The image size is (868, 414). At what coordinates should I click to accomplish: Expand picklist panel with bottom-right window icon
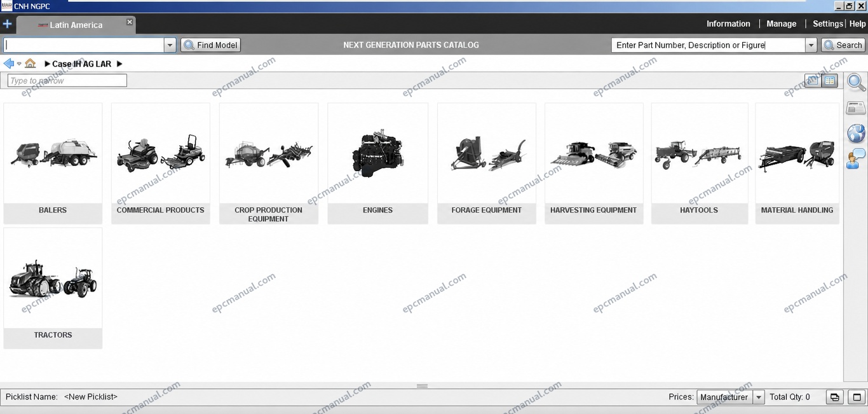(857, 397)
